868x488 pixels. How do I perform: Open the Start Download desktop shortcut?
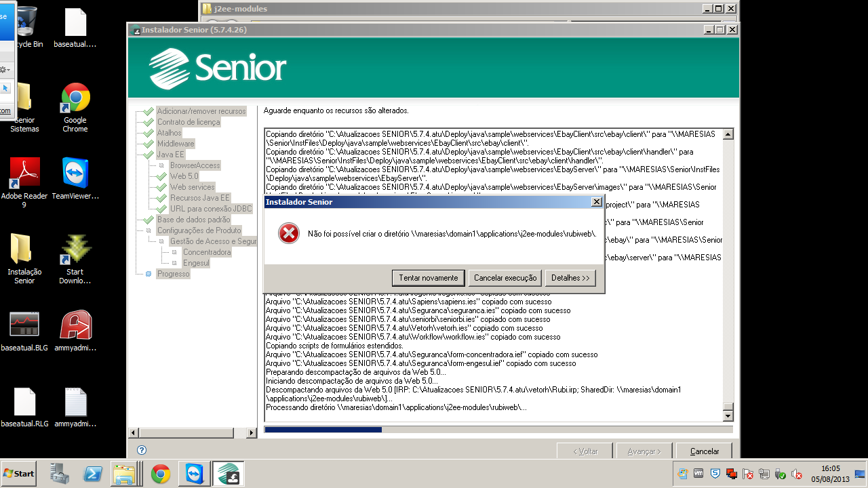(75, 251)
